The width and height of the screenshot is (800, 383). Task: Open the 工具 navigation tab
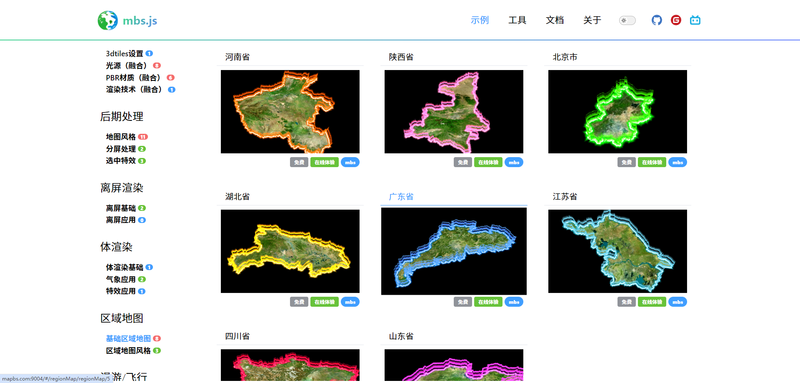click(x=517, y=20)
